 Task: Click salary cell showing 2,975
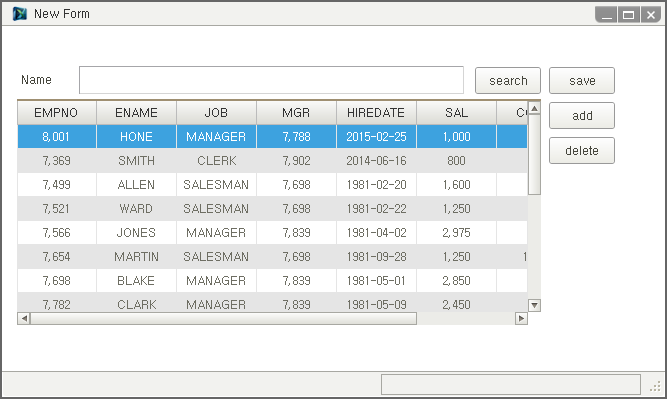coord(456,233)
